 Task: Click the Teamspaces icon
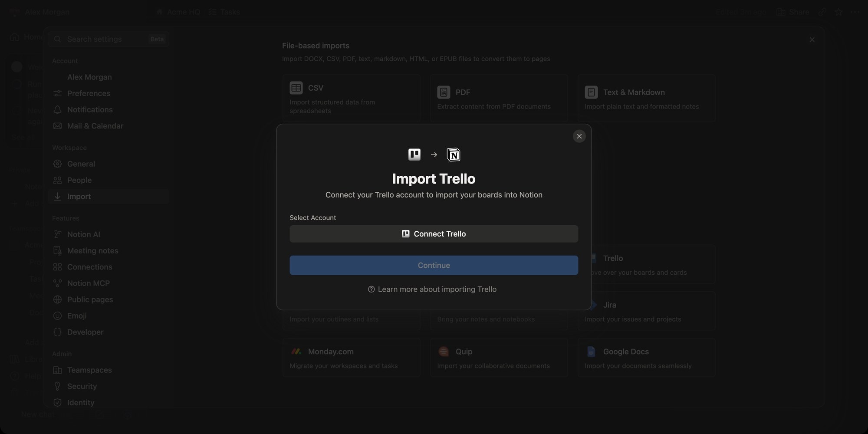(57, 370)
